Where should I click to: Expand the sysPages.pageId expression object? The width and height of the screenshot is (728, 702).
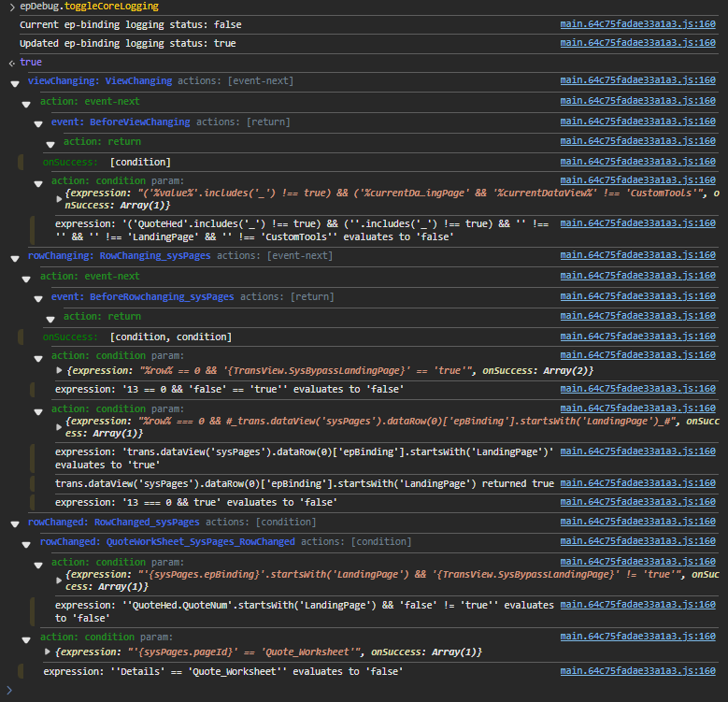(x=48, y=652)
